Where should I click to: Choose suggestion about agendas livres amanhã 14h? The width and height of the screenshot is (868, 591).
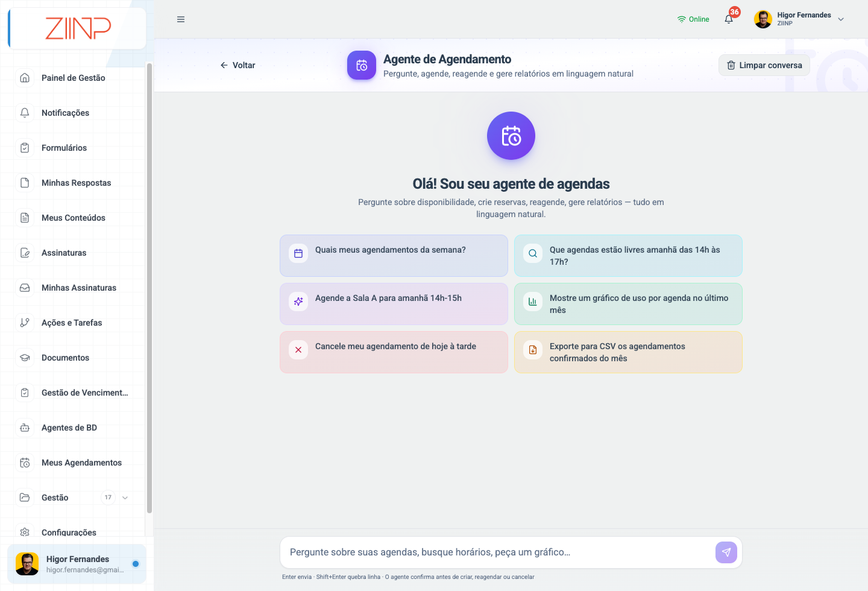pyautogui.click(x=628, y=256)
